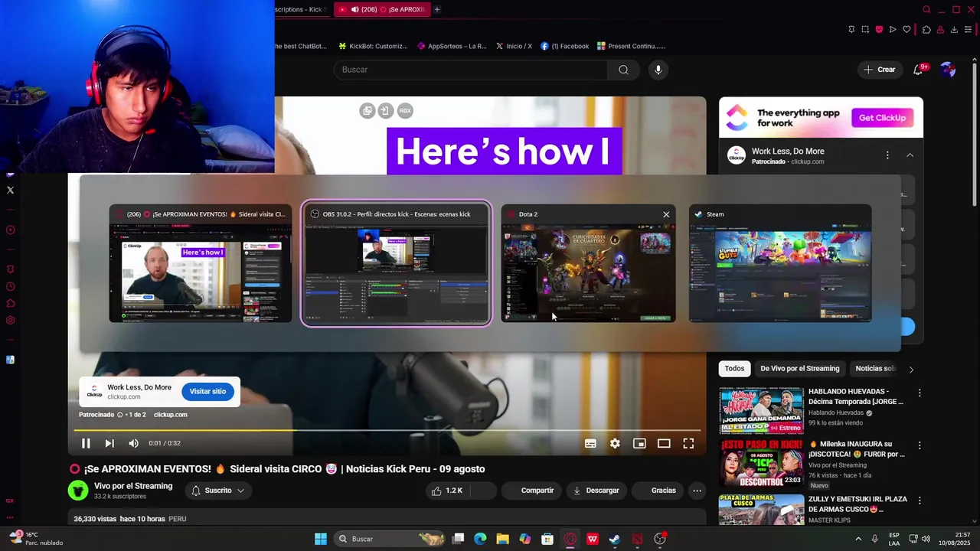Open player settings gear
The width and height of the screenshot is (980, 551).
pos(615,443)
